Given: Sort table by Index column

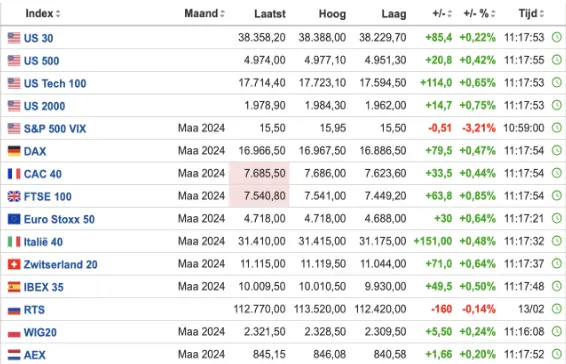Looking at the screenshot, I should pos(43,13).
